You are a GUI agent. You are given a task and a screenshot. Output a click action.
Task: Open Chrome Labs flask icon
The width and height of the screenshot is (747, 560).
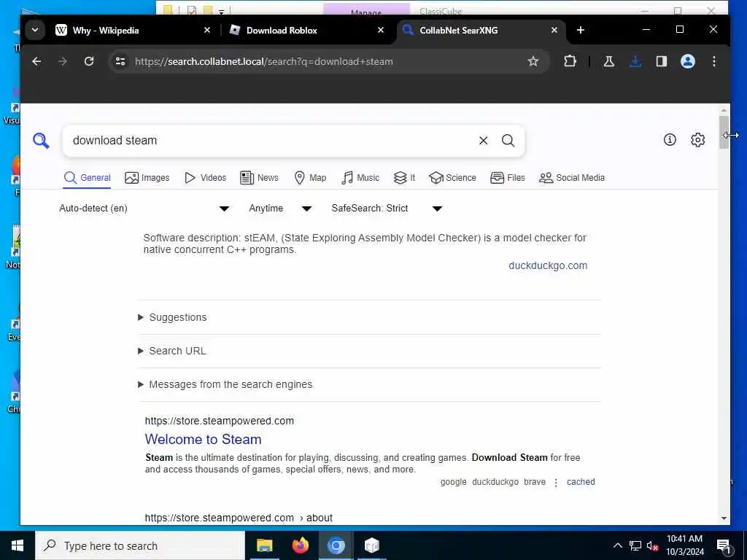pyautogui.click(x=609, y=61)
